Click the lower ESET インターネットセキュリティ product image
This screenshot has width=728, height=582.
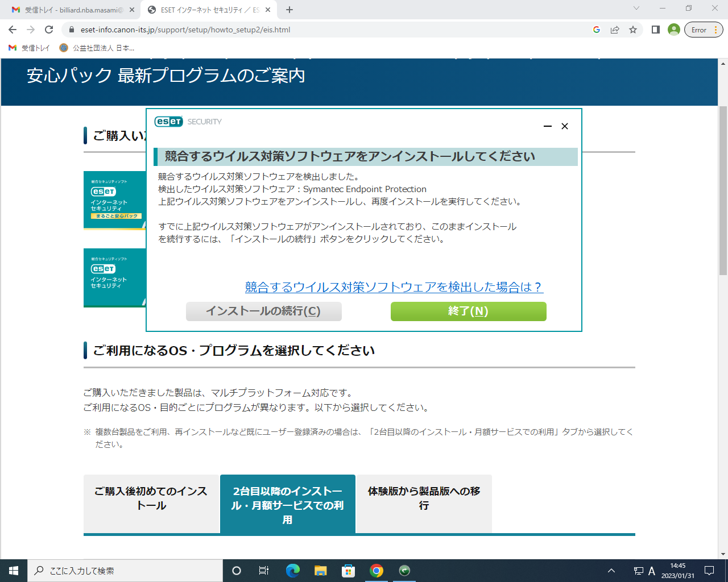pyautogui.click(x=115, y=278)
